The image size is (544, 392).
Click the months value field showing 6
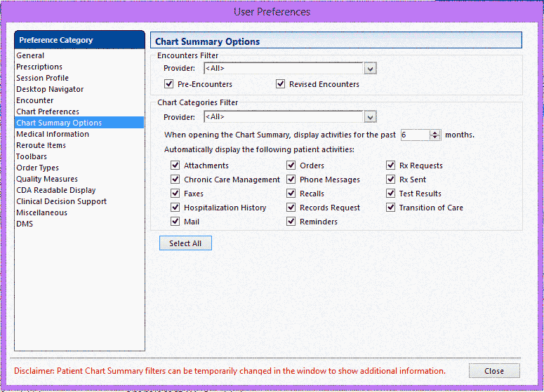pyautogui.click(x=415, y=135)
